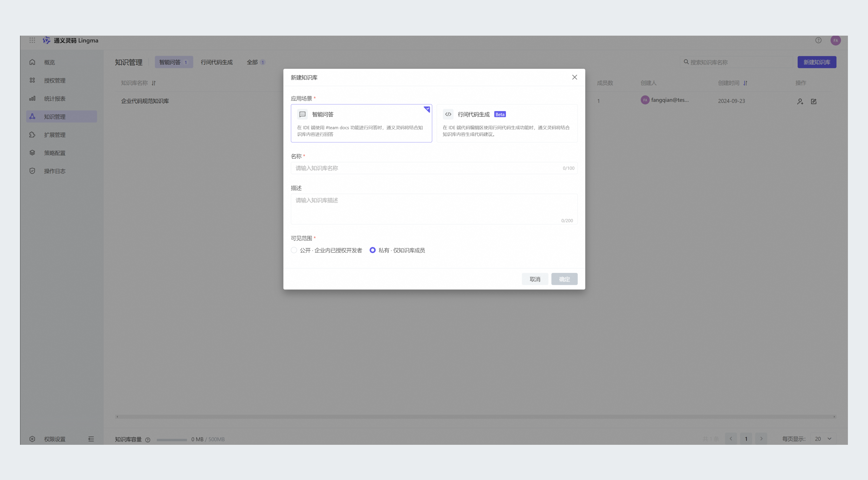This screenshot has height=480, width=868.
Task: Click edit icon in knowledge base row
Action: (x=813, y=101)
